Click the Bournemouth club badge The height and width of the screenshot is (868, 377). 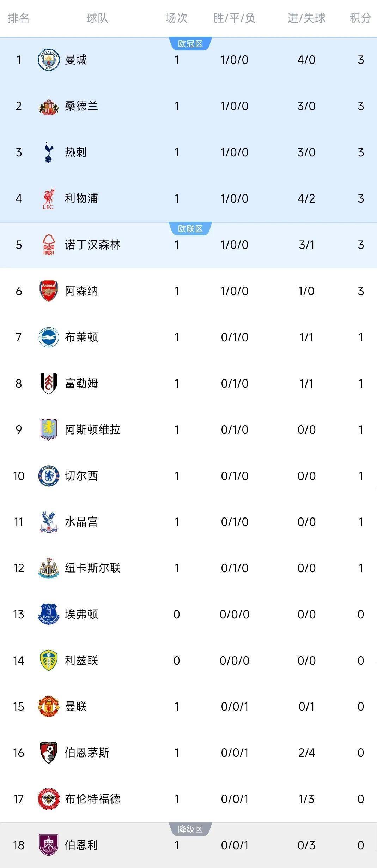pos(49,753)
